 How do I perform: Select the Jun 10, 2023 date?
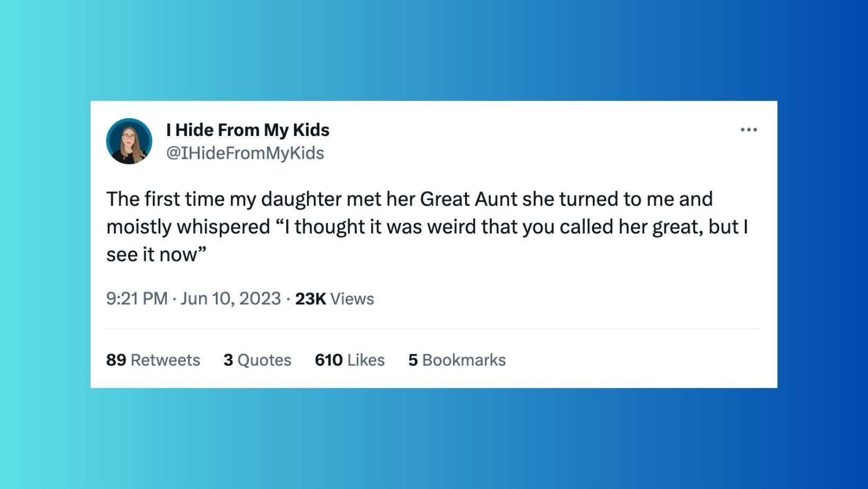pyautogui.click(x=231, y=298)
